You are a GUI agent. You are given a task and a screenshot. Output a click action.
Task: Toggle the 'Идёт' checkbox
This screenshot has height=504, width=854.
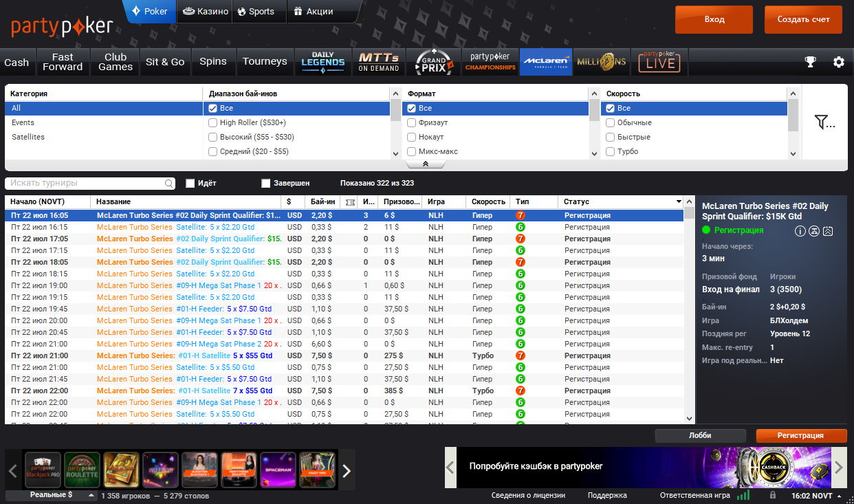(x=190, y=184)
